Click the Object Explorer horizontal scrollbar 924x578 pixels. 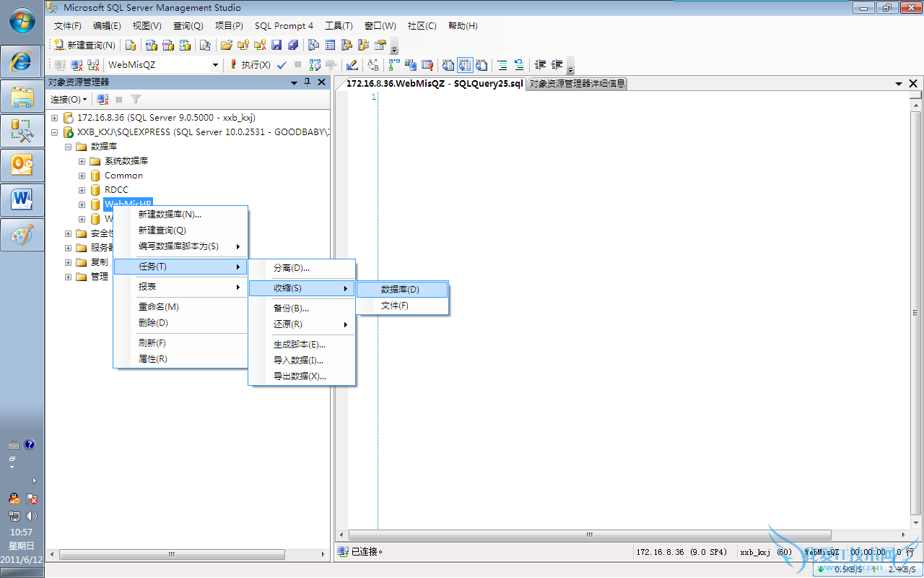[172, 555]
